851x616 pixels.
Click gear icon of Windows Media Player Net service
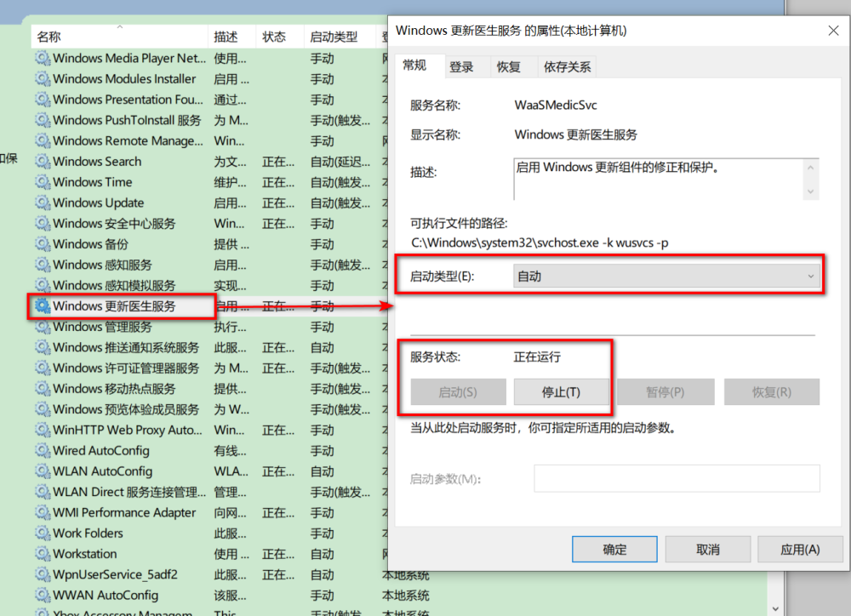point(43,58)
